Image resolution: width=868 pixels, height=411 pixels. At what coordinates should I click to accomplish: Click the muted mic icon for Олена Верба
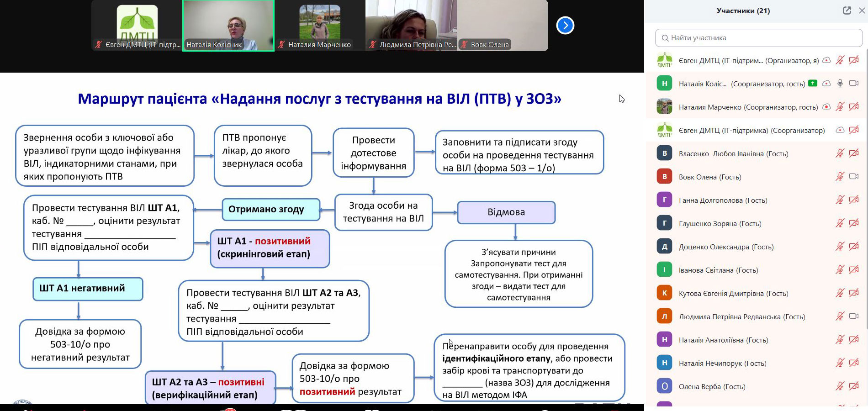[x=840, y=386]
